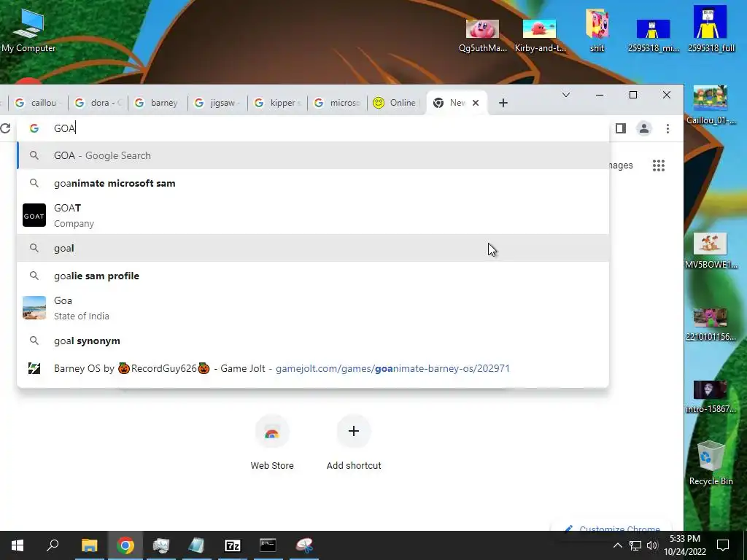Choose 'goanimate microsoft sam' suggestion
Screen dimensions: 747x560
point(313,183)
